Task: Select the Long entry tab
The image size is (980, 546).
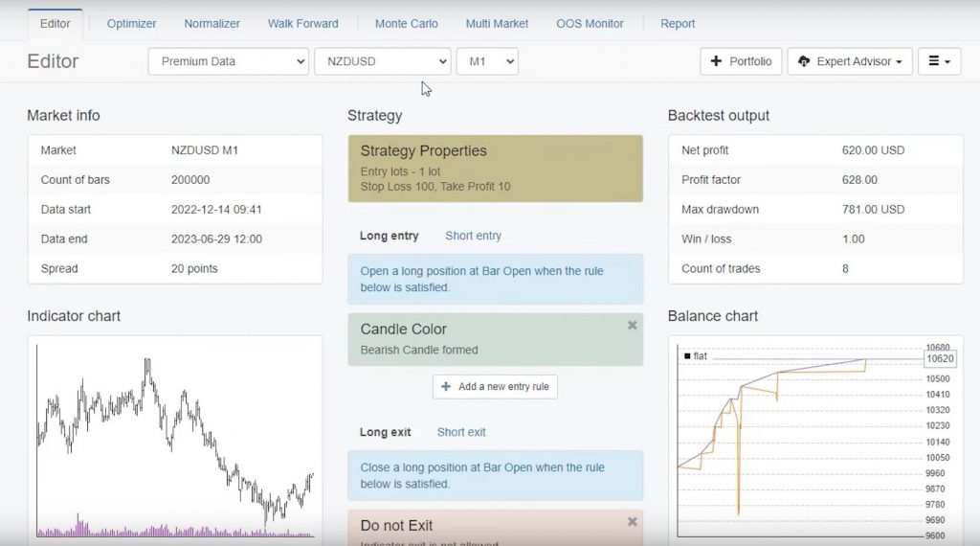Action: pyautogui.click(x=389, y=236)
